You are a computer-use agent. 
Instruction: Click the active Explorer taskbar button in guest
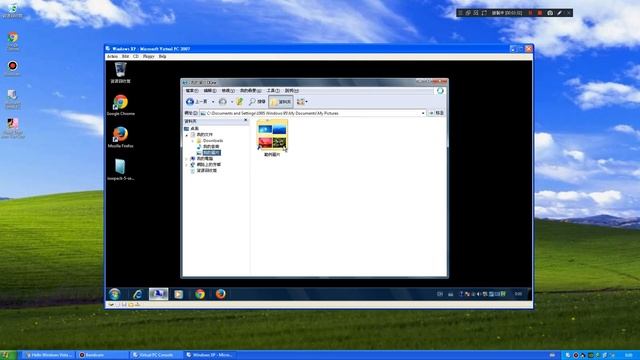(x=158, y=294)
